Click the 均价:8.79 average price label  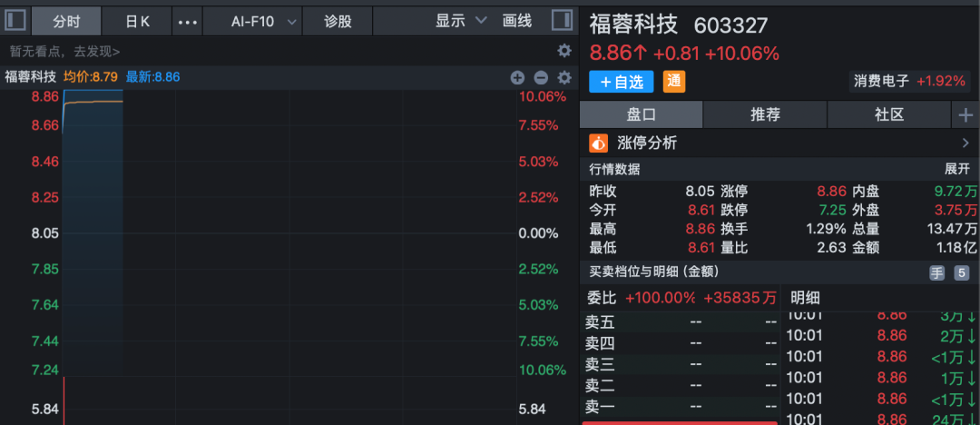tap(90, 77)
